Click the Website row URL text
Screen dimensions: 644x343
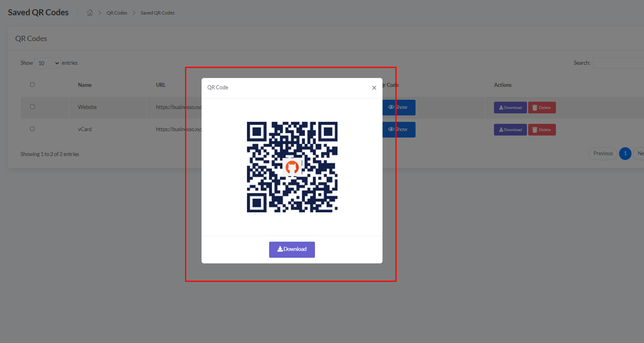179,107
